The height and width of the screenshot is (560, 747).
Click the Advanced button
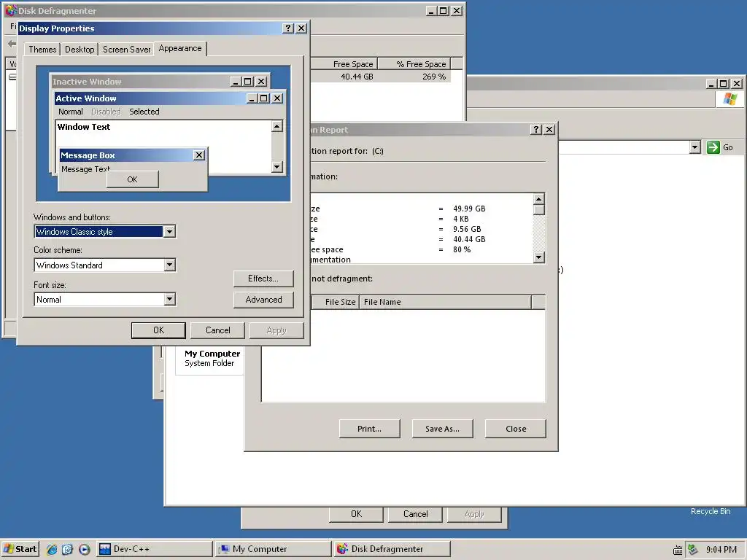[263, 300]
